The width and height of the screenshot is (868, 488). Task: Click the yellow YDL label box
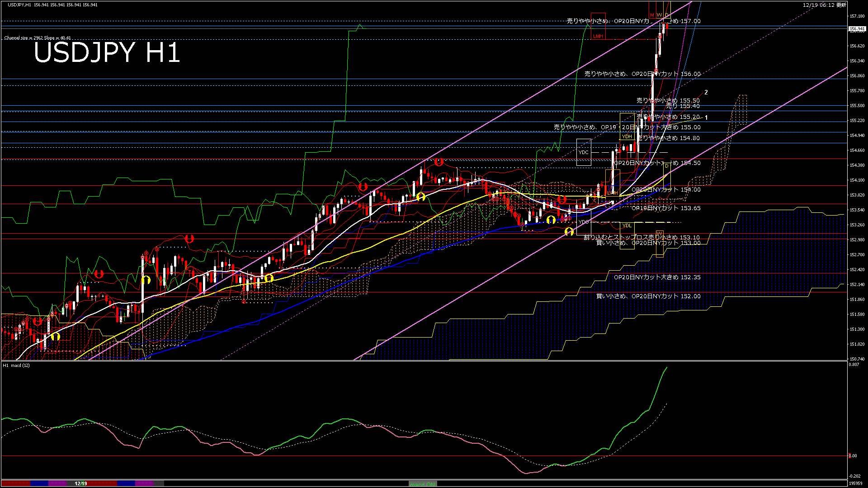click(x=627, y=225)
